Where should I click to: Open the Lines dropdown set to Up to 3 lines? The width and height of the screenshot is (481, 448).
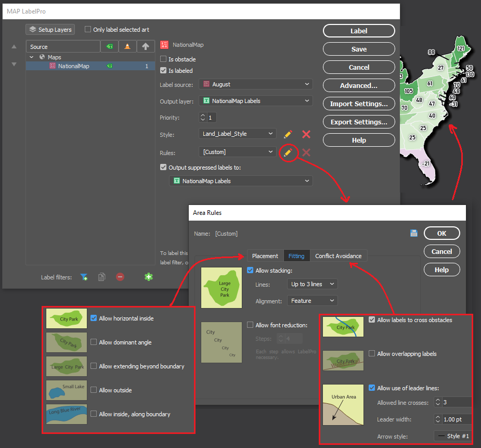pos(313,284)
